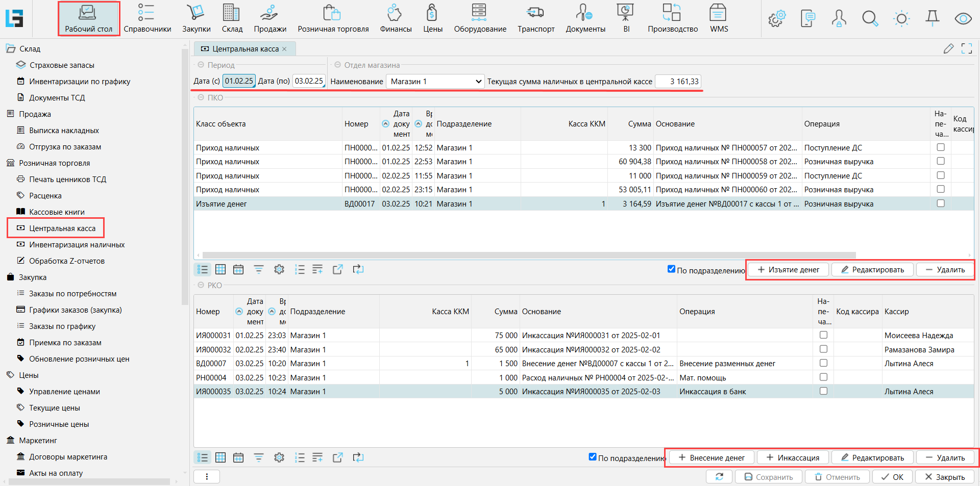Click the Изъятие денег button
The image size is (980, 486).
(788, 270)
